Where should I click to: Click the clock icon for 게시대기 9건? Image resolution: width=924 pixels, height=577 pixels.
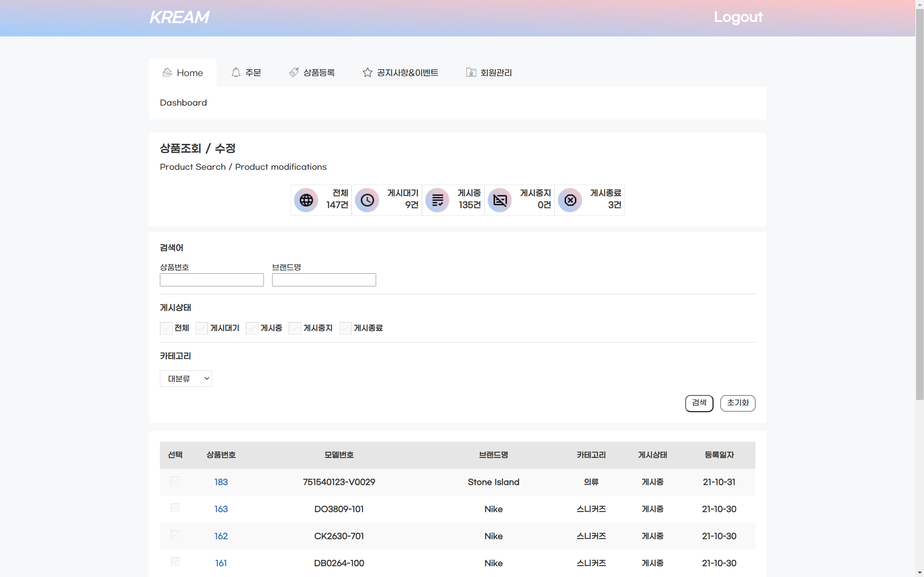pos(367,199)
